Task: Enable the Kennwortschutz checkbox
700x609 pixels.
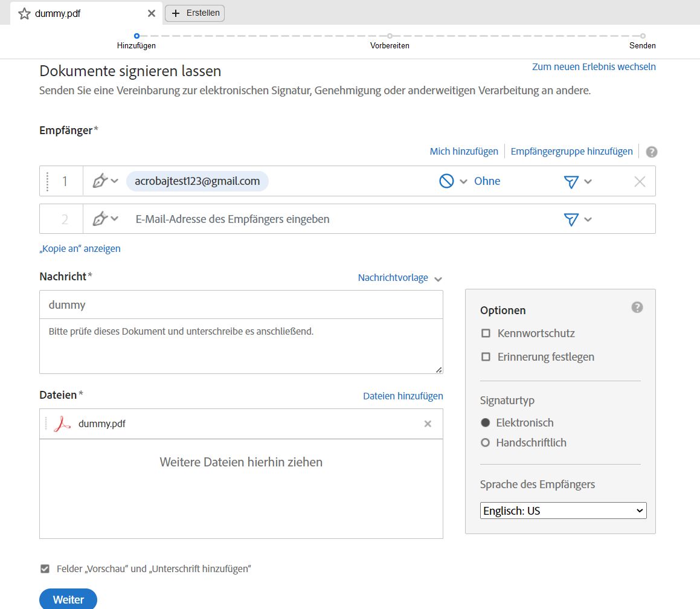Action: click(486, 333)
